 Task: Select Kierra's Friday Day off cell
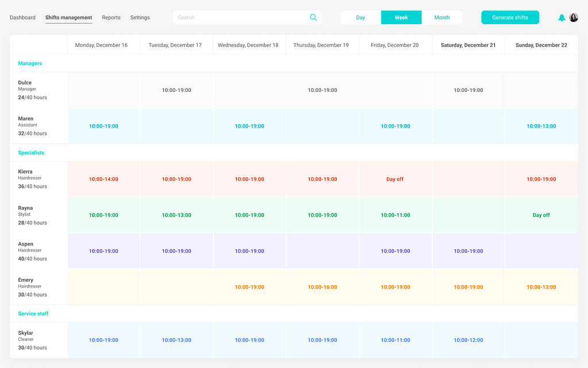pos(395,179)
